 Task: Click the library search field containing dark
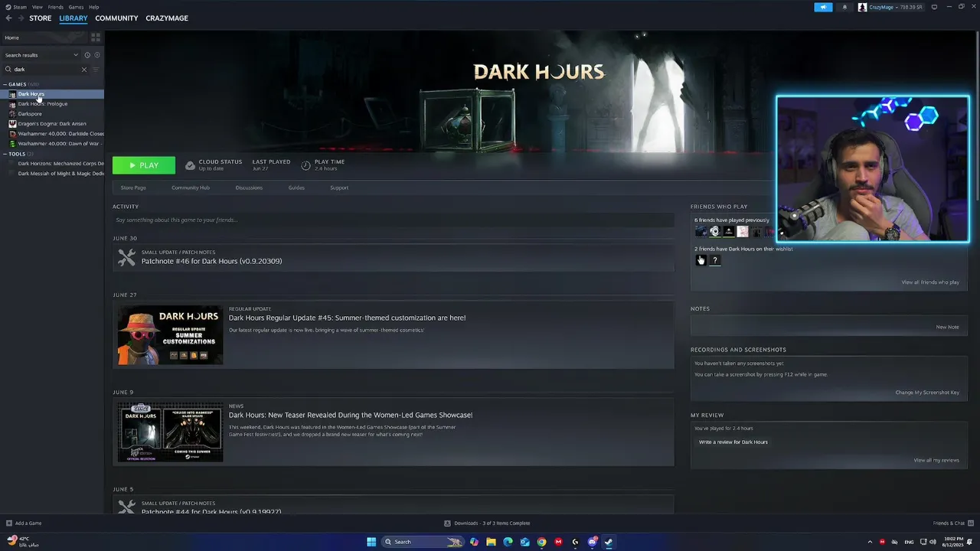point(44,70)
